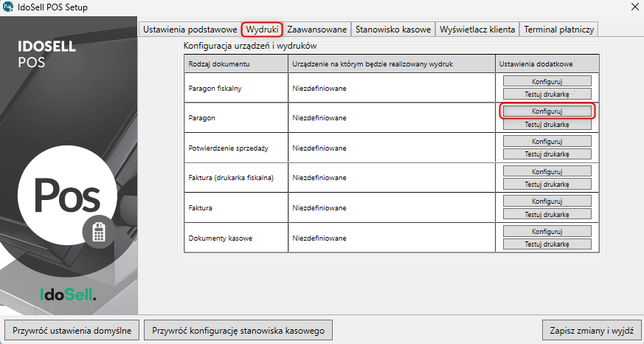
Task: Click the IdoSell logo in sidebar
Action: pos(68,294)
